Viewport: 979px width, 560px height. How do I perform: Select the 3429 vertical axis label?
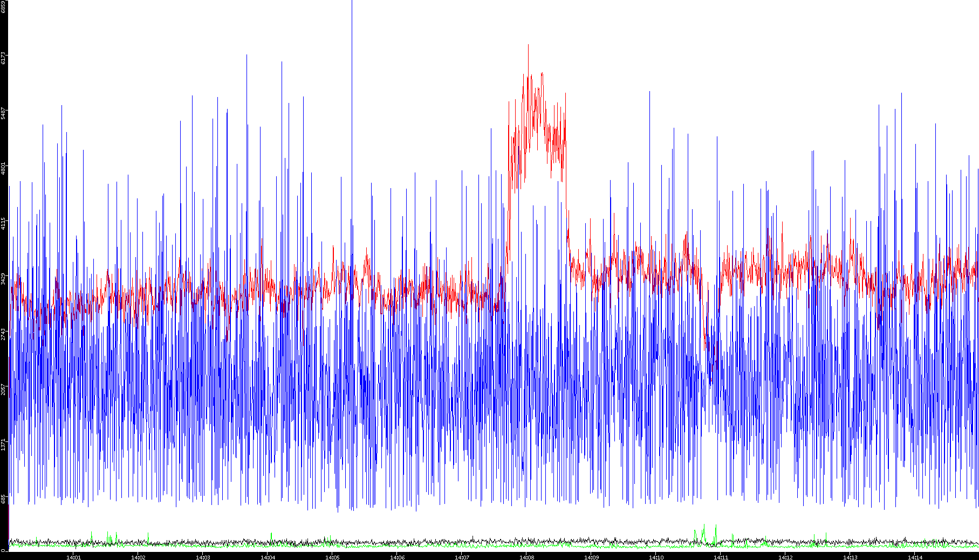pyautogui.click(x=3, y=279)
